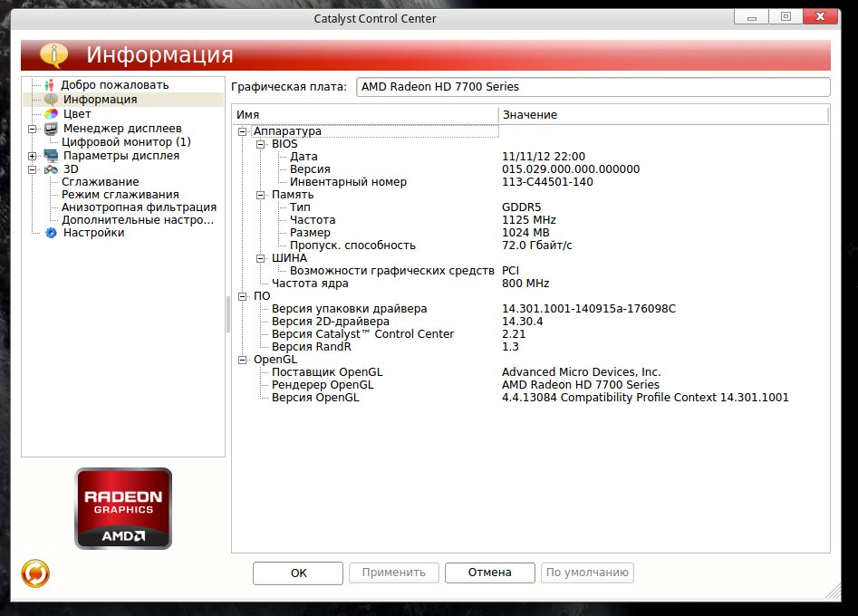
Task: Open Режим сглаживания settings
Action: pyautogui.click(x=121, y=195)
